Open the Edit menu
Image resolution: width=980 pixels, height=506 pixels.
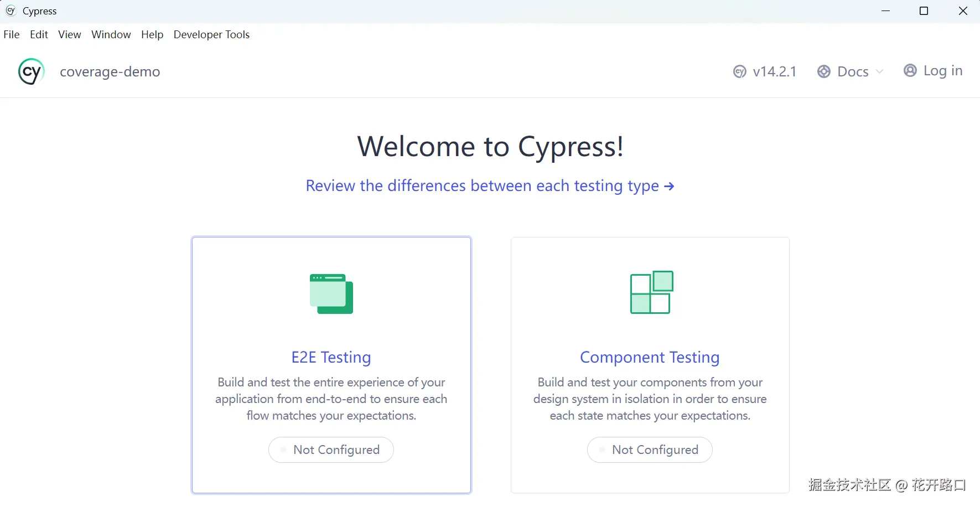[x=39, y=34]
